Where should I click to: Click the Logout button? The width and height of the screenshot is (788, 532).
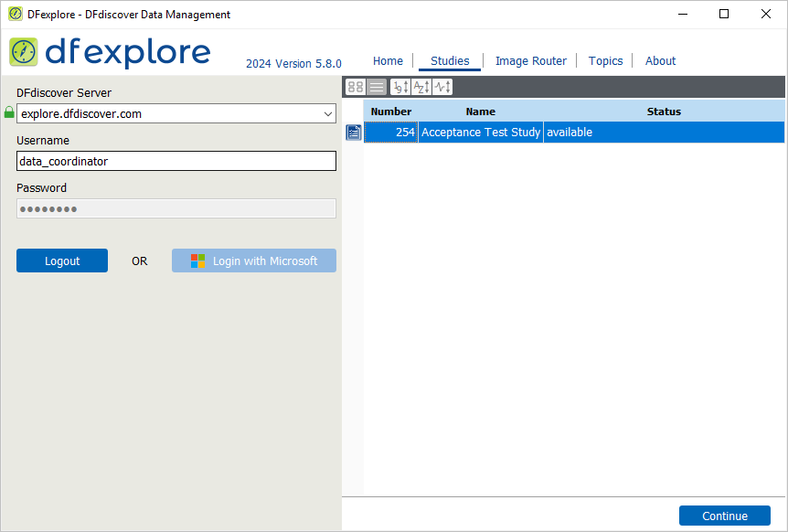(62, 261)
